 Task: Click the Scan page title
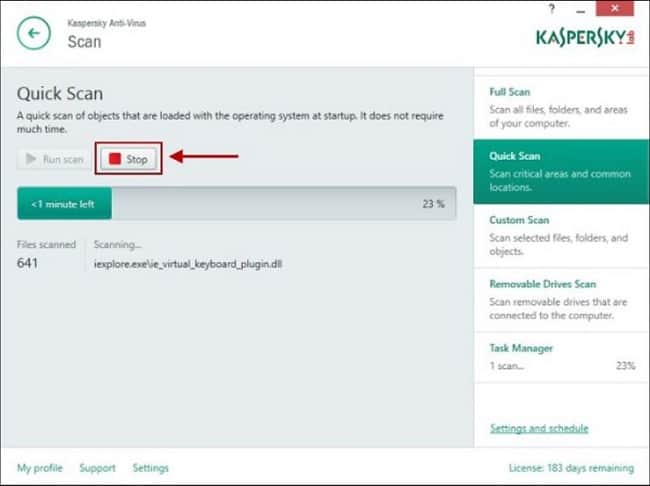[x=85, y=42]
